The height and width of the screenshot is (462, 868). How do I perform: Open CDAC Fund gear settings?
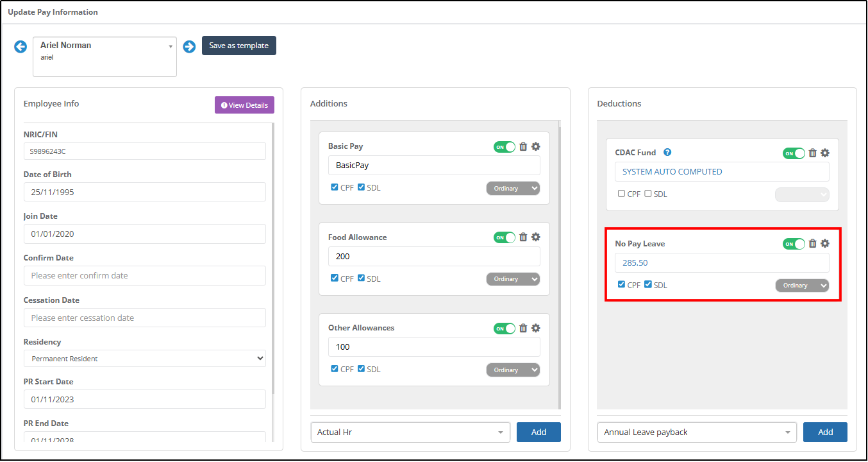[825, 153]
